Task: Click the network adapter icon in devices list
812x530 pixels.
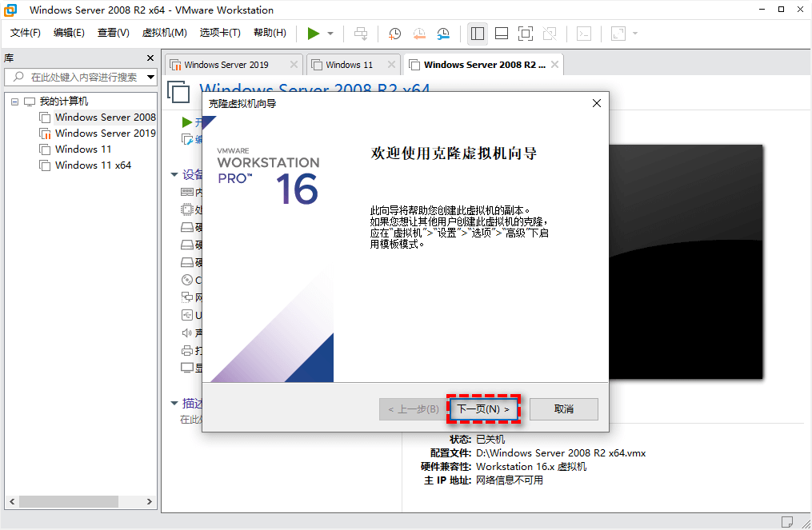Action: (x=187, y=297)
